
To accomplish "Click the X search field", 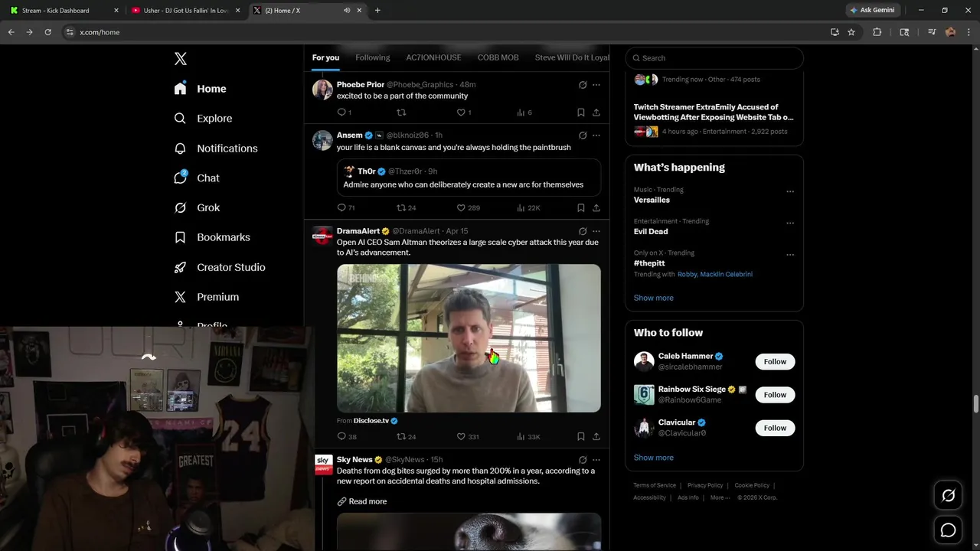I will pos(714,58).
